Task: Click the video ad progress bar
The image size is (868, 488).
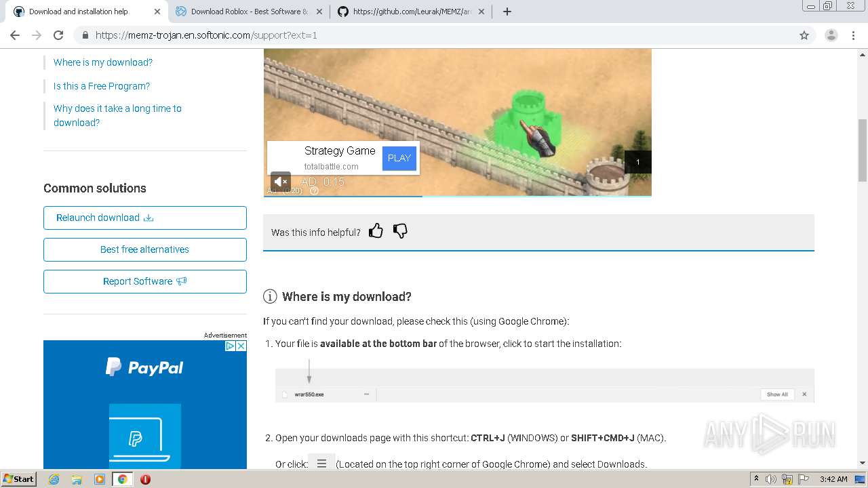Action: pos(458,196)
